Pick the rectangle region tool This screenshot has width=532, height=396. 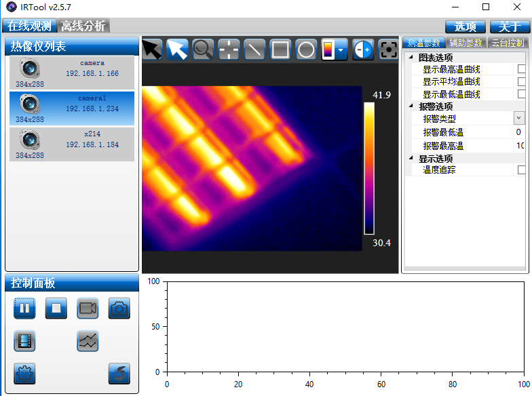coord(280,49)
